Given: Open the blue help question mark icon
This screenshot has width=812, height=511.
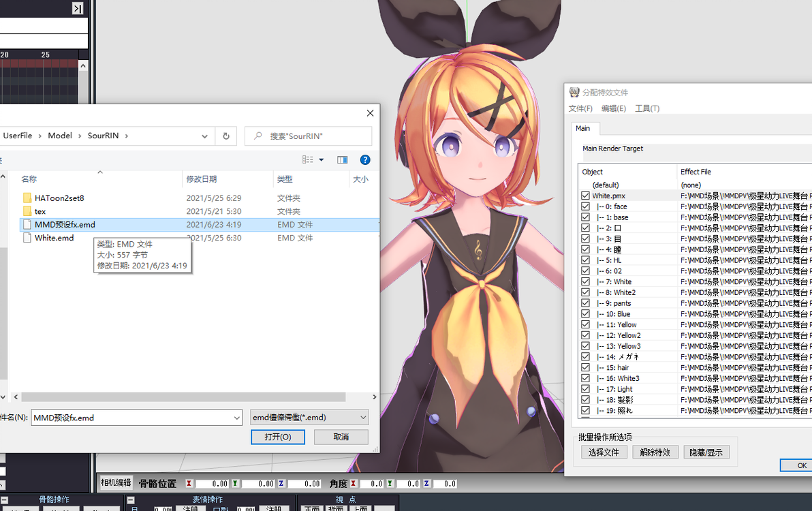Looking at the screenshot, I should 365,160.
